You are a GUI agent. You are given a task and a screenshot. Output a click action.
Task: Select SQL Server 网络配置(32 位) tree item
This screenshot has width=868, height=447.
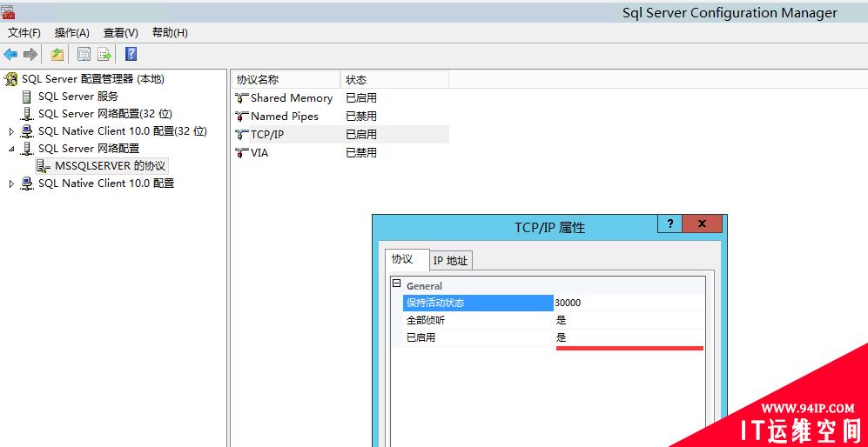pos(105,114)
